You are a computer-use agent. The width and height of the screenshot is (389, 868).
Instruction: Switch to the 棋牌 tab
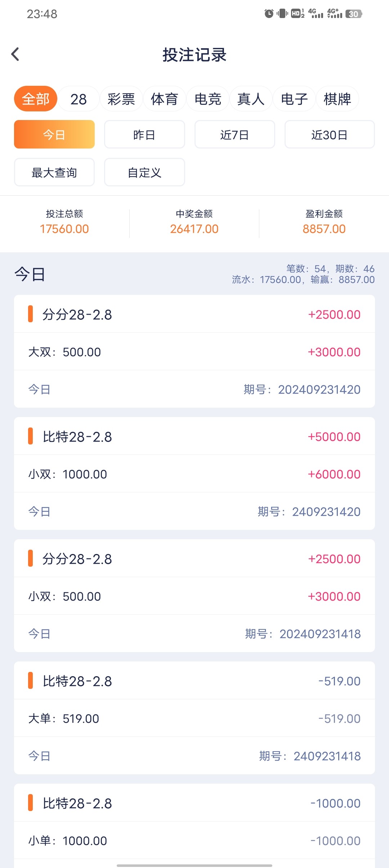[x=337, y=99]
